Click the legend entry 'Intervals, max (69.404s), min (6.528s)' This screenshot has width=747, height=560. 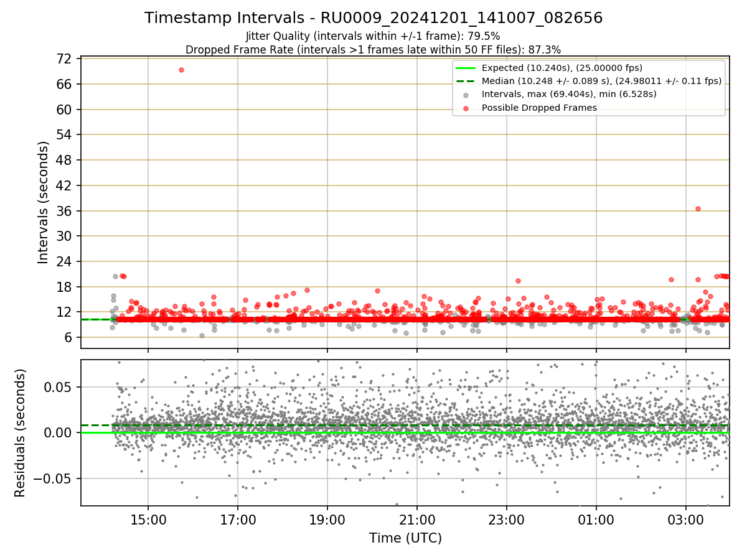(569, 94)
